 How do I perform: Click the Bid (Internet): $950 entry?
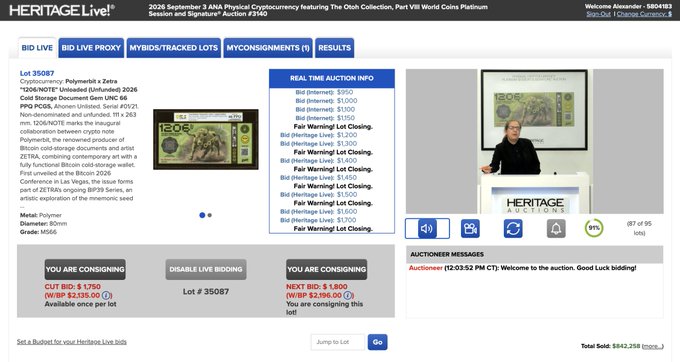324,92
